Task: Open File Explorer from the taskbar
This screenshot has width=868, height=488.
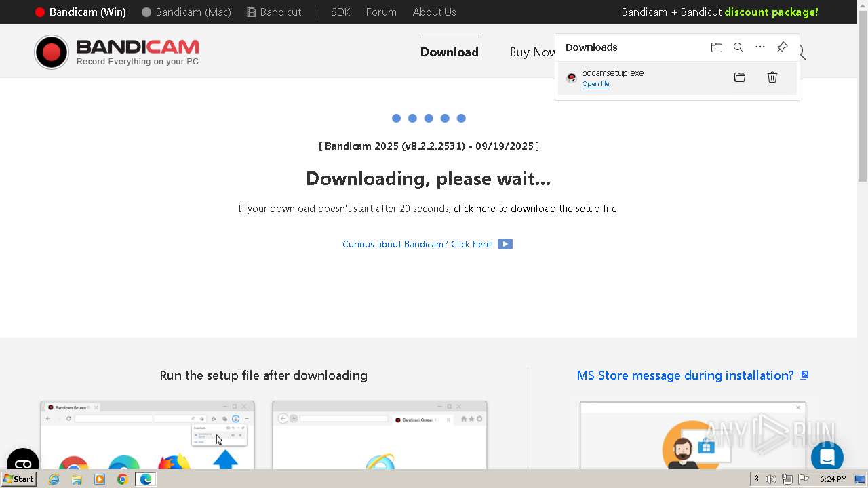Action: click(77, 479)
